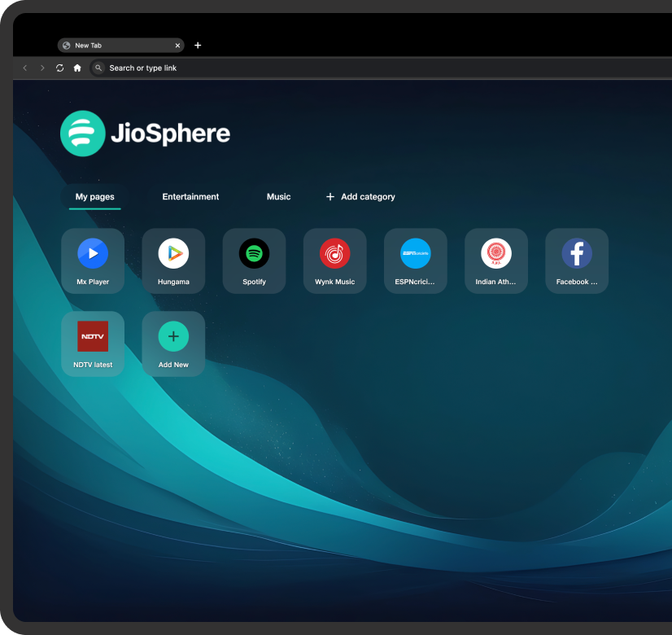Image resolution: width=672 pixels, height=635 pixels.
Task: Select the New Tab browser tab
Action: coord(121,46)
